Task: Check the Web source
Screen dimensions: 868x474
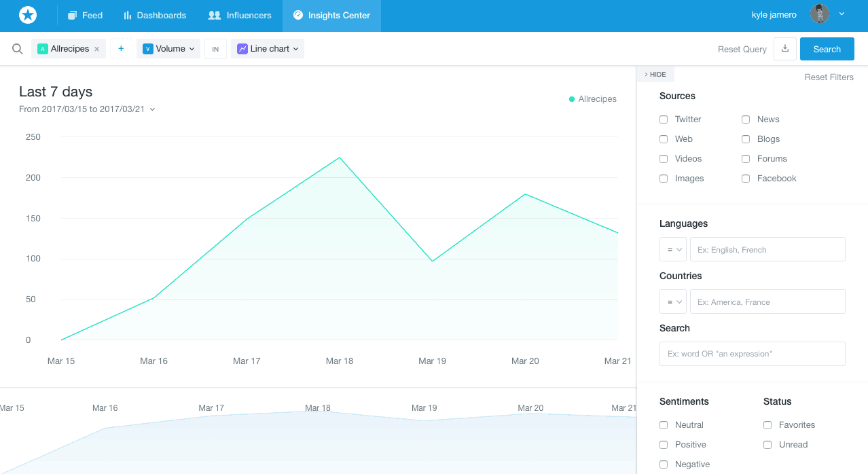Action: pyautogui.click(x=664, y=139)
